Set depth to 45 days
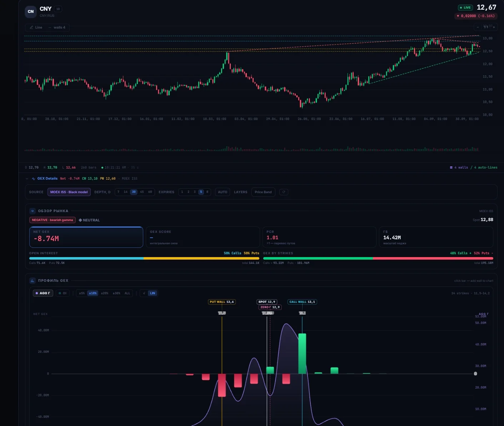The image size is (504, 426). (x=142, y=192)
